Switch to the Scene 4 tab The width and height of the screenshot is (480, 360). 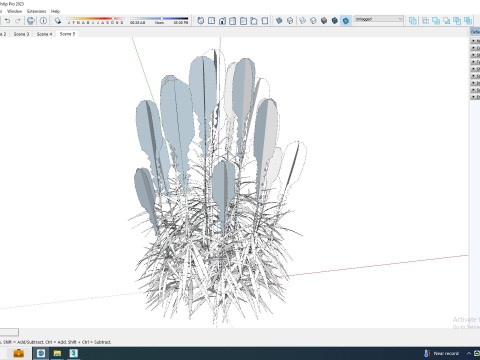[44, 34]
